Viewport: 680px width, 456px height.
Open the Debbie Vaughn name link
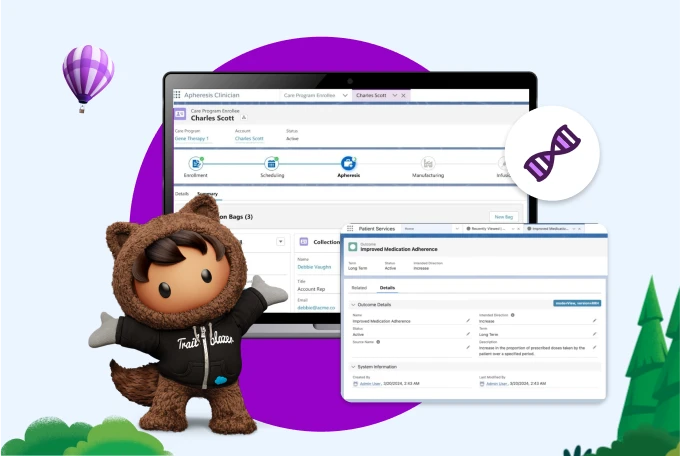point(314,267)
